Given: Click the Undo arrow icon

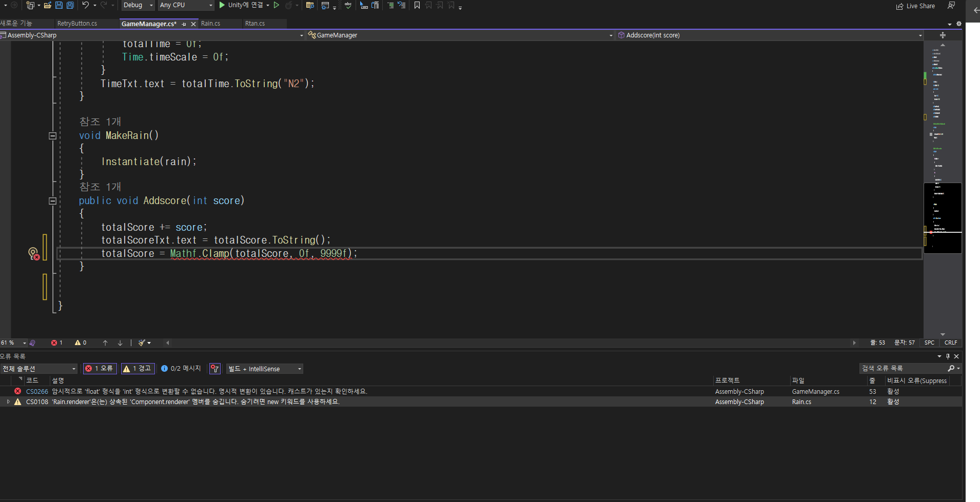Looking at the screenshot, I should pyautogui.click(x=85, y=5).
